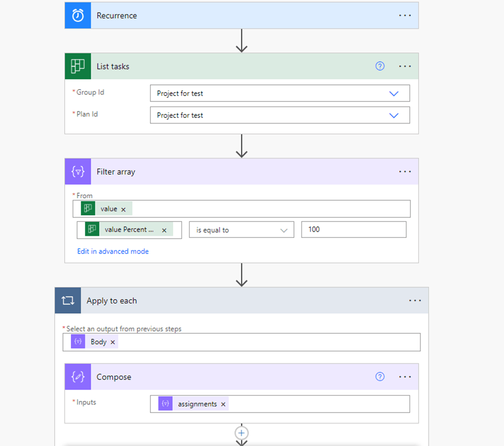Open help for the List tasks action

click(x=380, y=66)
